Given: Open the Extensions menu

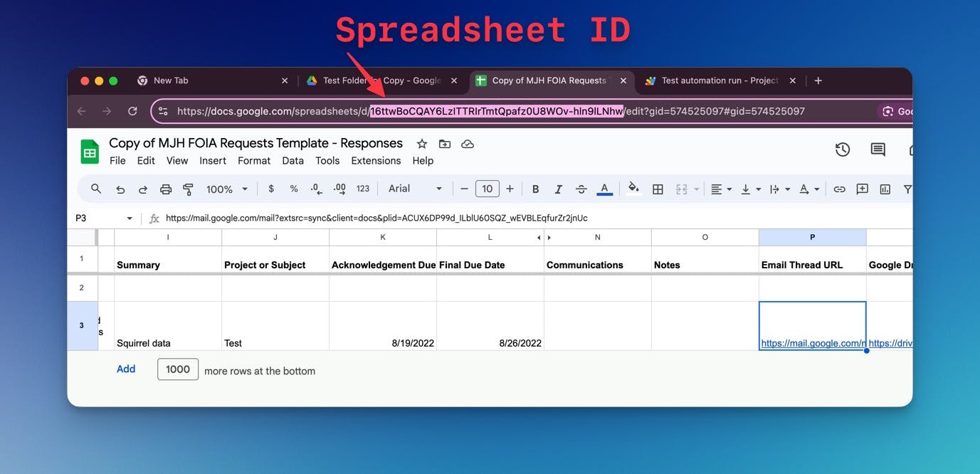Looking at the screenshot, I should coord(376,160).
